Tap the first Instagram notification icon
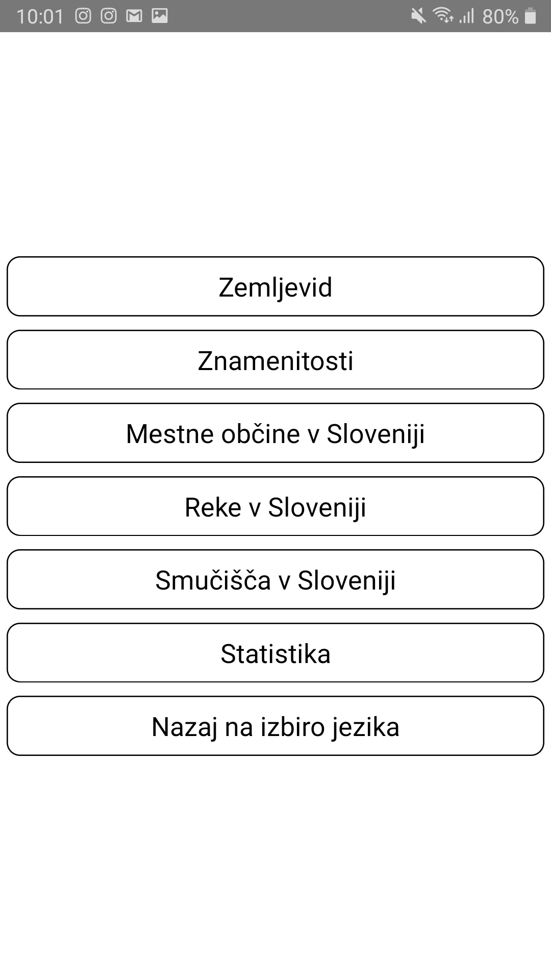Image resolution: width=551 pixels, height=980 pixels. [x=83, y=16]
